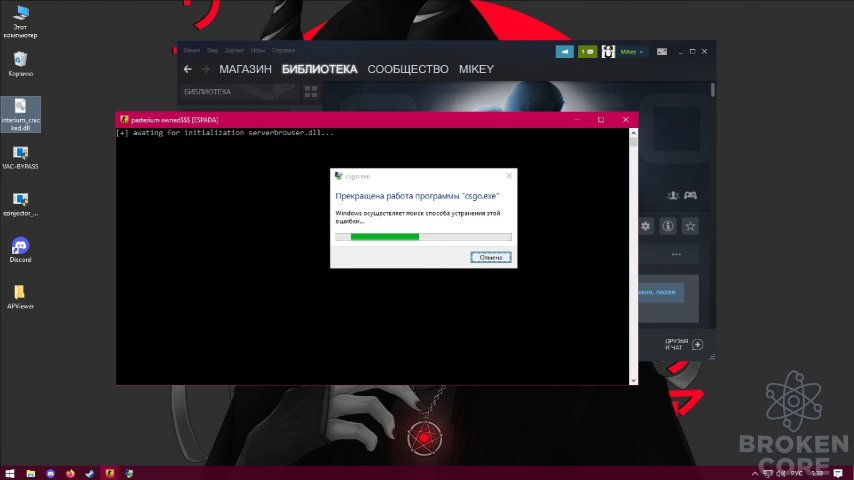
Task: Click heading Прекращена работа программы "csgo.exe"
Action: coord(417,196)
